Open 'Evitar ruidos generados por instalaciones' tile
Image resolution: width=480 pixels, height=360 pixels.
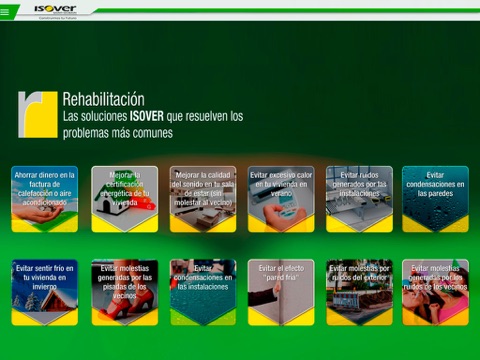click(x=359, y=199)
